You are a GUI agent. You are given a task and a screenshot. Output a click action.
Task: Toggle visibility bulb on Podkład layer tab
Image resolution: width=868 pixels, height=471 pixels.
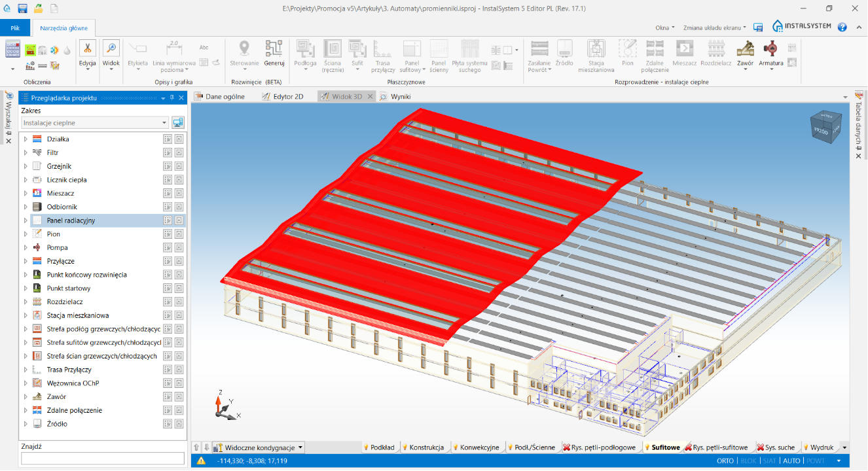tap(366, 447)
